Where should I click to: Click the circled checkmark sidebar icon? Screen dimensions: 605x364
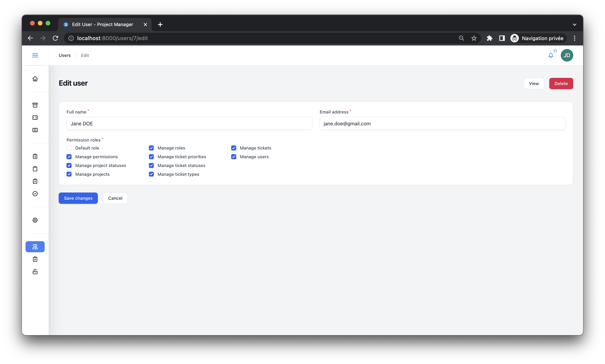coord(35,194)
